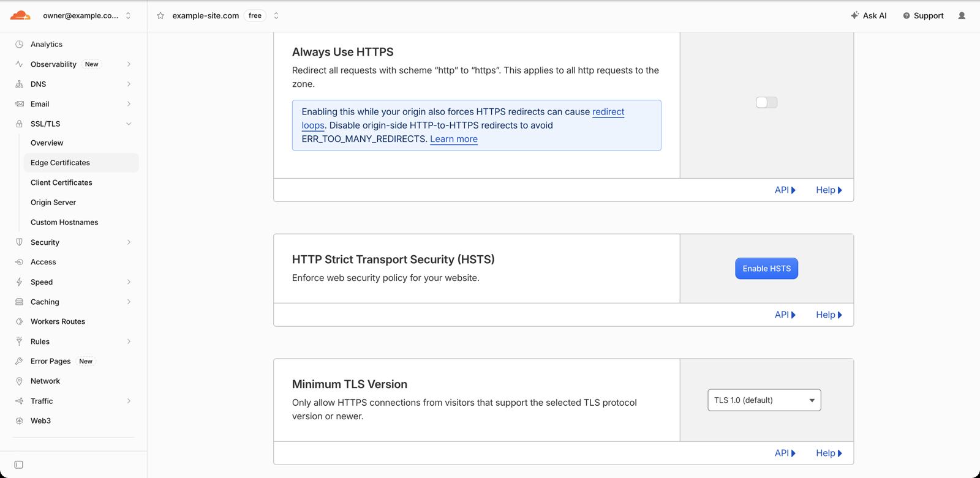Click the Security shield icon
This screenshot has width=980, height=478.
pyautogui.click(x=20, y=242)
